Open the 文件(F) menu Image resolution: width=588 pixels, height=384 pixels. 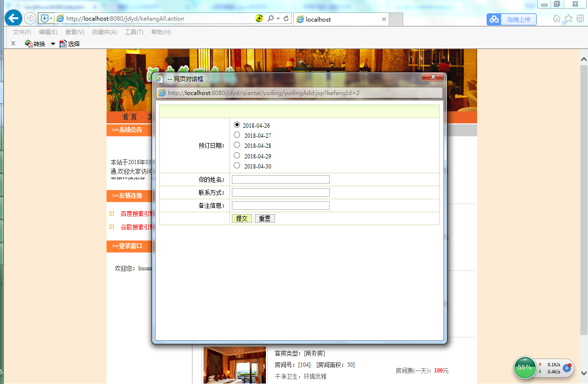pos(22,32)
